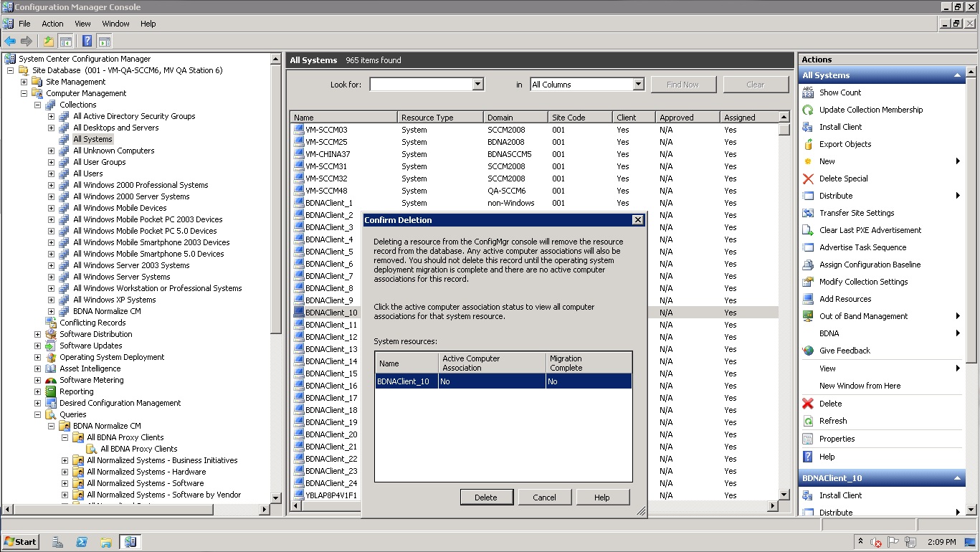
Task: Click the Show Count action icon
Action: 808,92
